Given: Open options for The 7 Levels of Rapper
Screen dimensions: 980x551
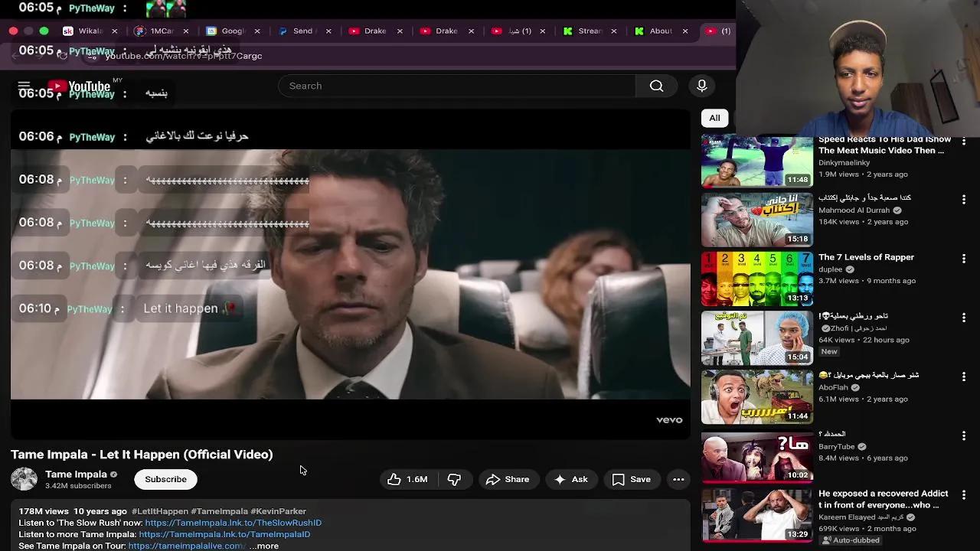Looking at the screenshot, I should [x=964, y=258].
